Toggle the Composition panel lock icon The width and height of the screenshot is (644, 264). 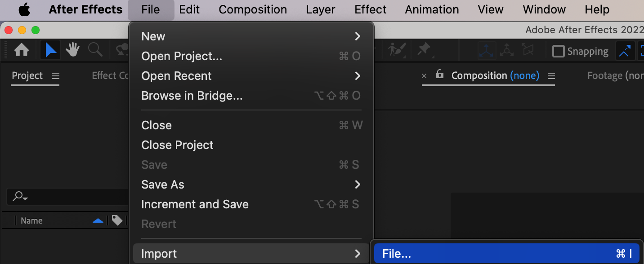[x=440, y=75]
